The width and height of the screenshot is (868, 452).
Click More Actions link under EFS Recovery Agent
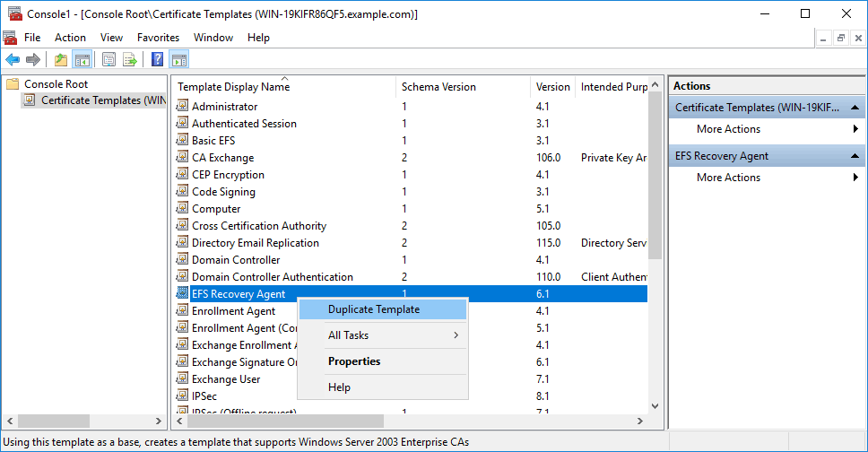(728, 178)
